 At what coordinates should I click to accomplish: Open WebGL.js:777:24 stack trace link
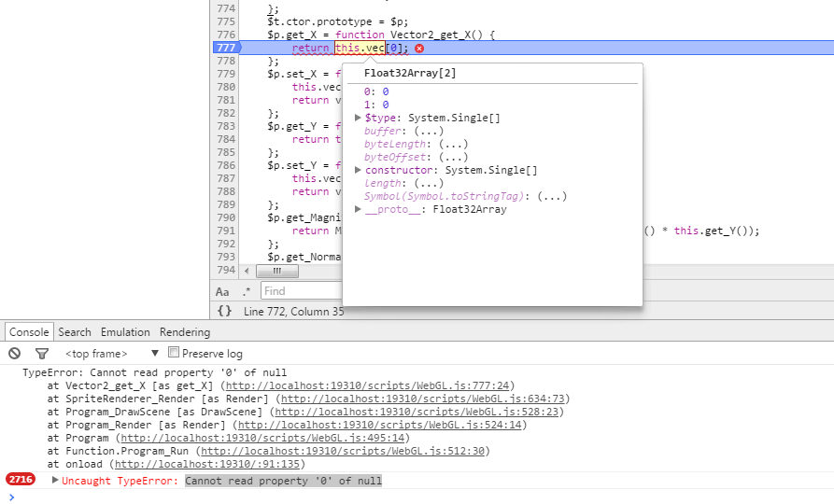point(368,385)
